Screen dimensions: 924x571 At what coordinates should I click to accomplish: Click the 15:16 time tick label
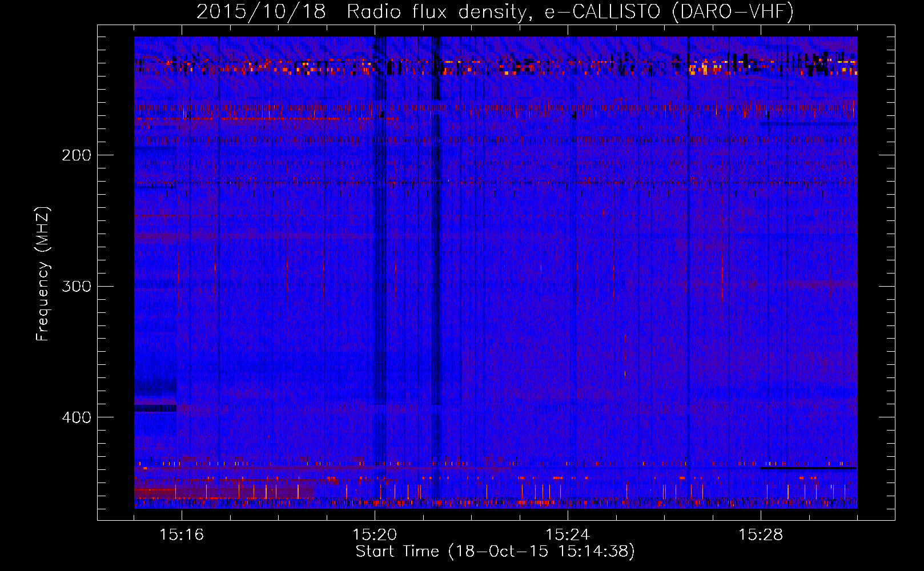click(x=182, y=534)
